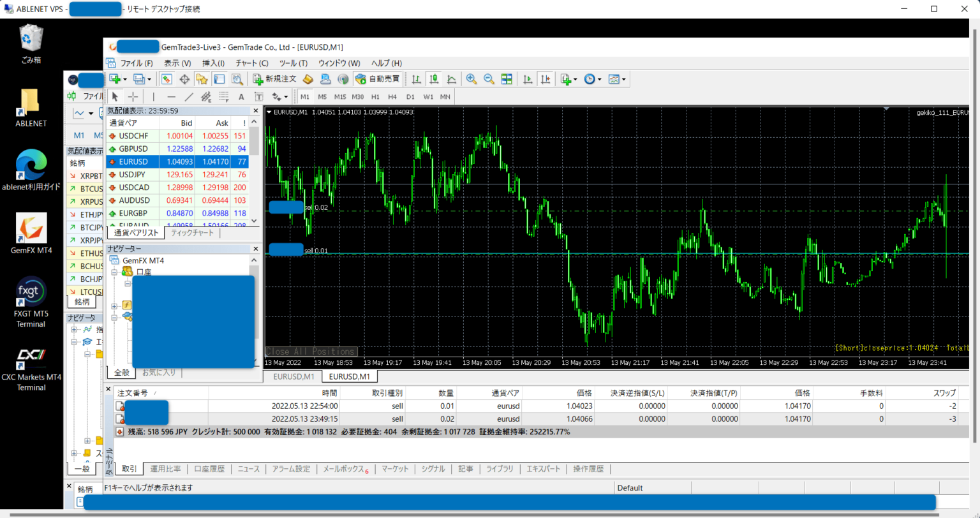Select the Crosshair cursor tool
Screen dimensions: 980x518
click(x=133, y=96)
